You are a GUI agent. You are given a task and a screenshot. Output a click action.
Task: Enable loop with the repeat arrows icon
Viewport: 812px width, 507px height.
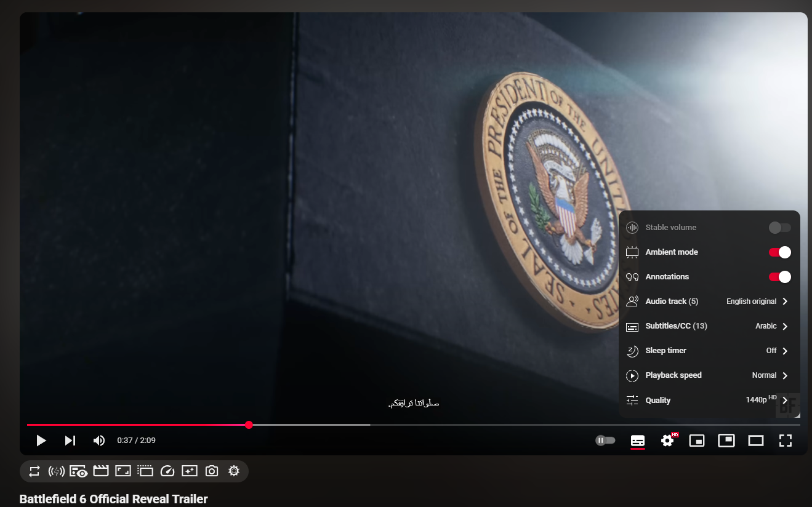34,471
